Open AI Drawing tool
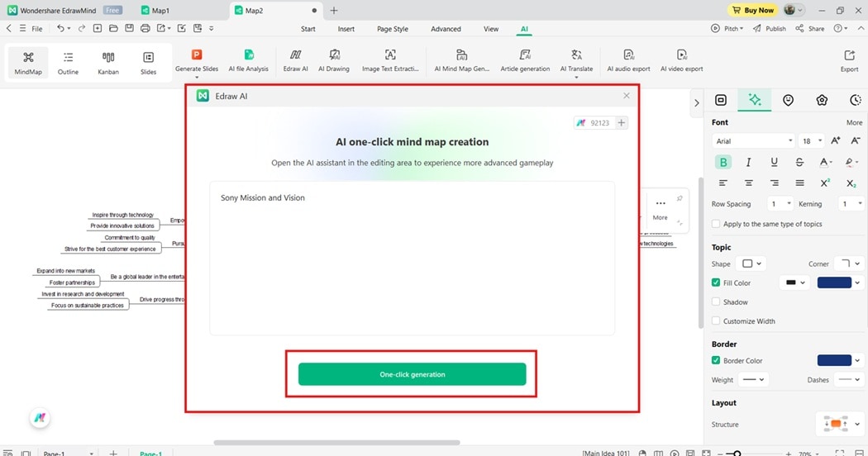 334,61
